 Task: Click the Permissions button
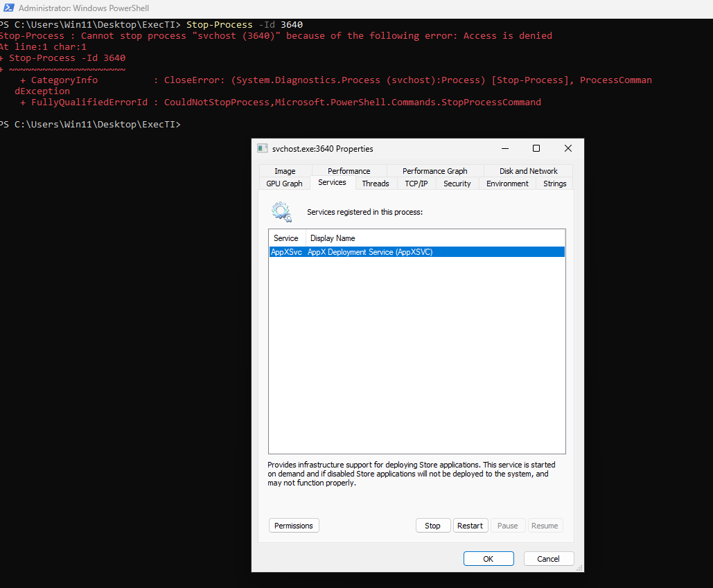tap(294, 526)
